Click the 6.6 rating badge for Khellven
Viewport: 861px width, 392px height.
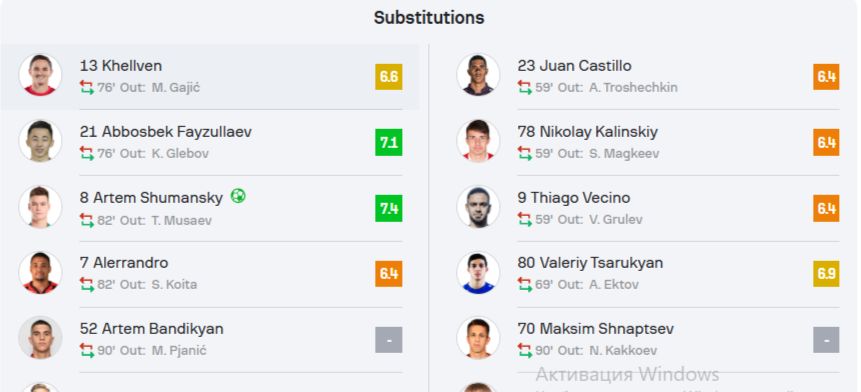(389, 77)
